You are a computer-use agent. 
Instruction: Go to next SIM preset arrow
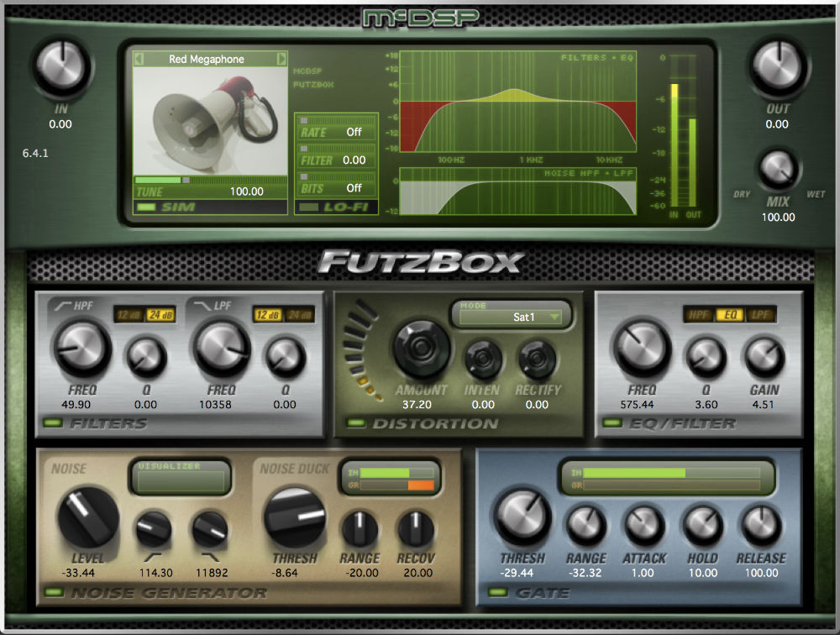pos(281,59)
